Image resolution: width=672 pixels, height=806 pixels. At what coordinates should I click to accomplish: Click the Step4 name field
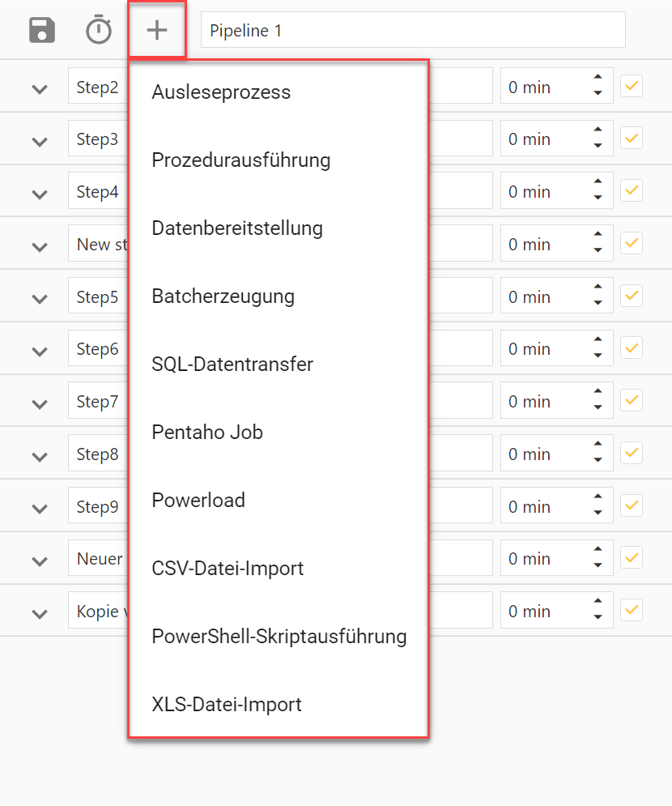pos(97,192)
